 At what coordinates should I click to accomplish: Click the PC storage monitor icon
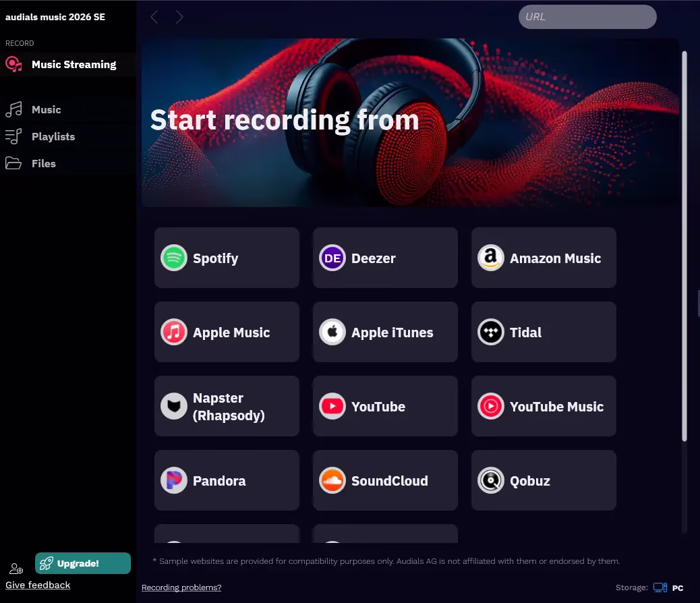coord(660,587)
